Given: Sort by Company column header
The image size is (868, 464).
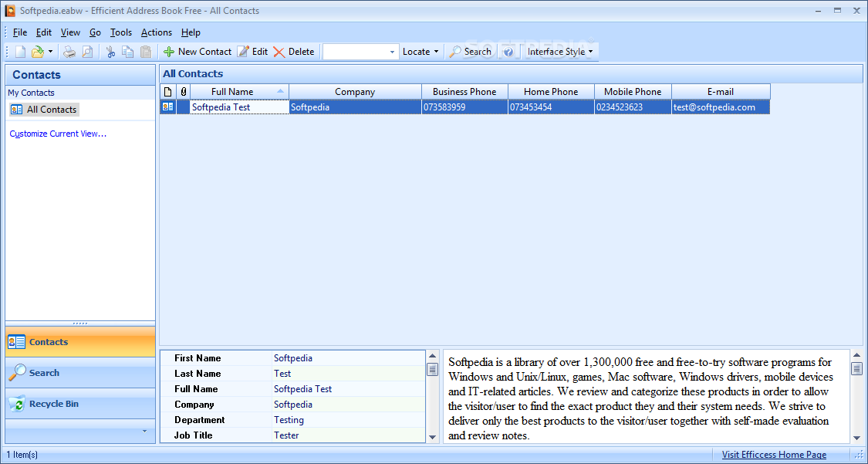Looking at the screenshot, I should (x=355, y=91).
